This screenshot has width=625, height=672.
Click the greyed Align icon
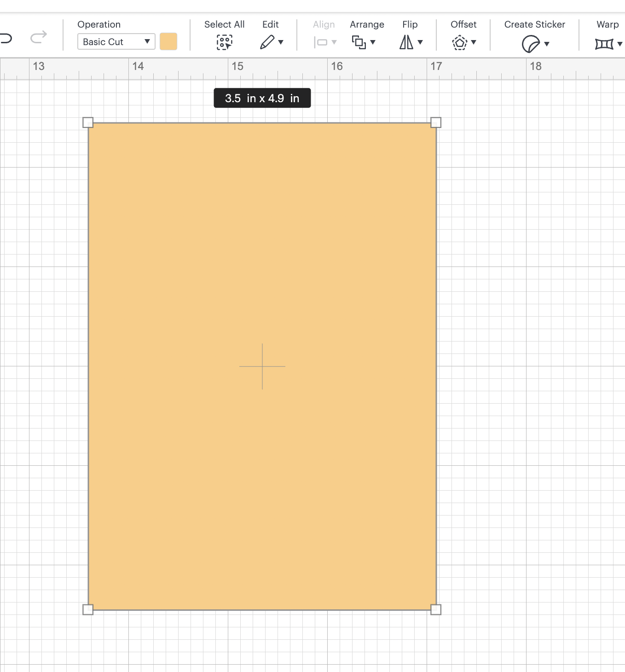[x=320, y=42]
